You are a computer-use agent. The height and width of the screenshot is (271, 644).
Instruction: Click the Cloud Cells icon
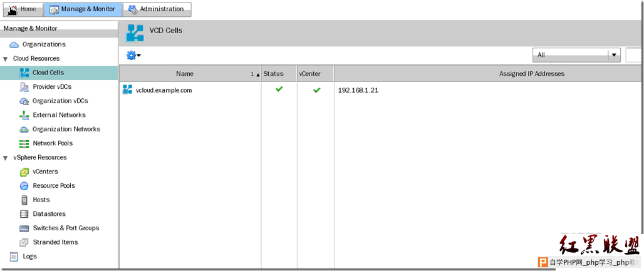(x=24, y=73)
